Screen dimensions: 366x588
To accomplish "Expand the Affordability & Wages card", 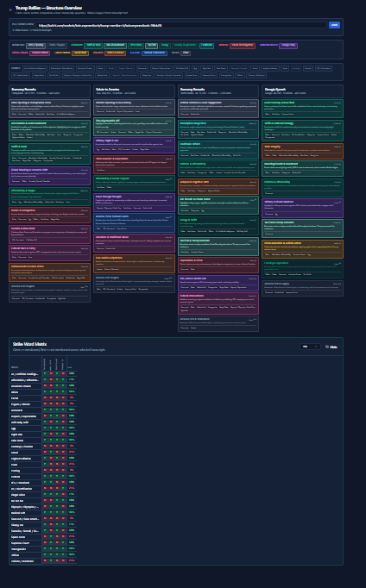I will 49,196.
